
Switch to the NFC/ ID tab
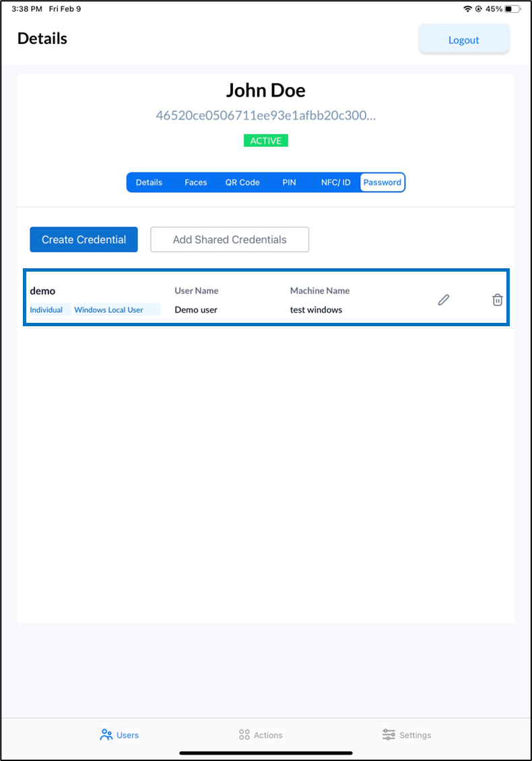tap(335, 183)
